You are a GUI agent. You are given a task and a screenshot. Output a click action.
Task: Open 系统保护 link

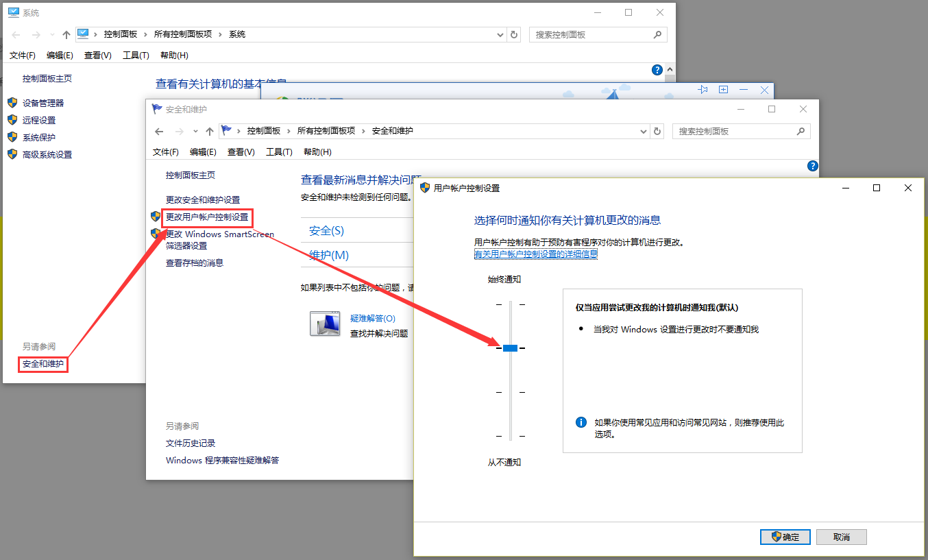[39, 137]
